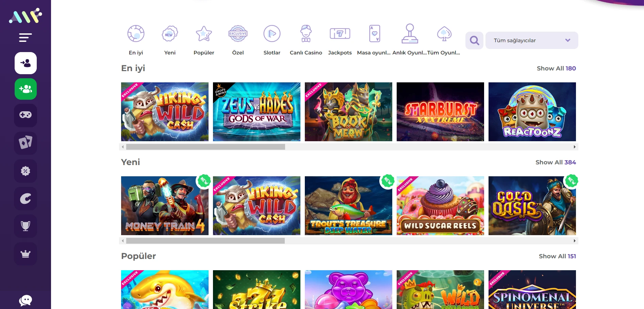This screenshot has width=644, height=309.
Task: Open the live chat bubble icon
Action: (x=26, y=300)
